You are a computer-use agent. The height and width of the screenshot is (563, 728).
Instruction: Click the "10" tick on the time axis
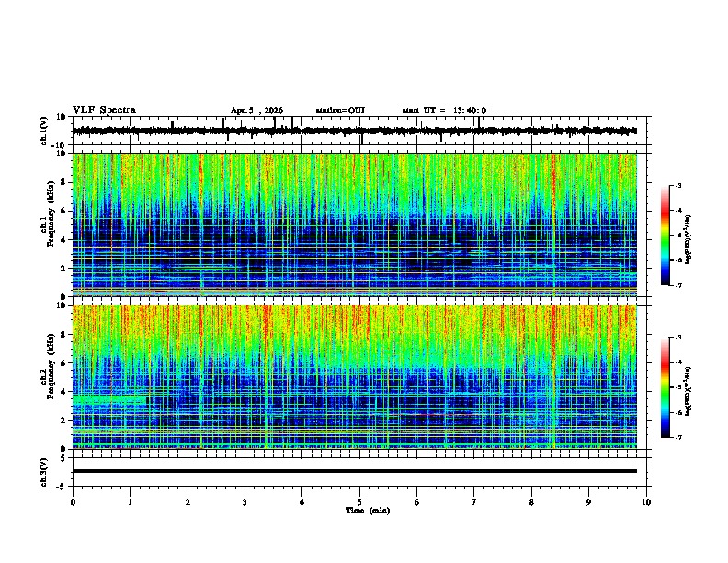[x=646, y=502]
